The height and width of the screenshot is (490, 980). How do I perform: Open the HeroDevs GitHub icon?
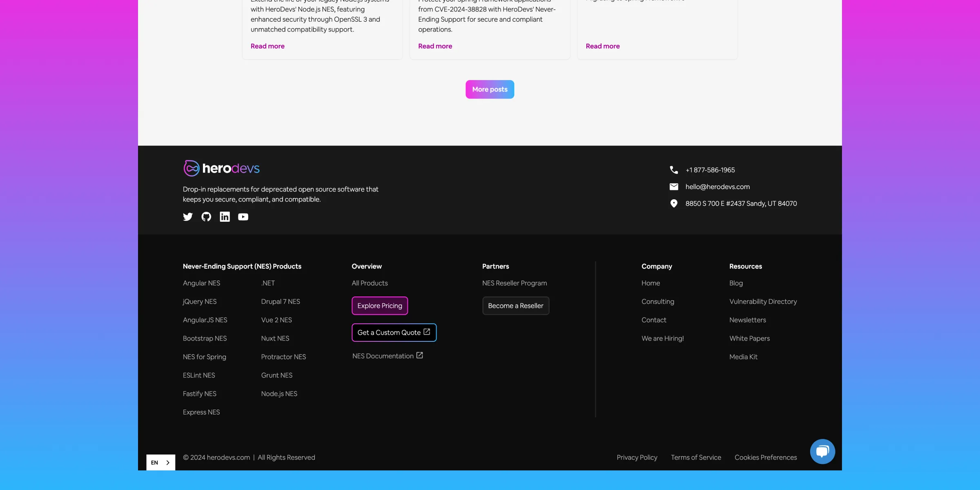click(206, 217)
